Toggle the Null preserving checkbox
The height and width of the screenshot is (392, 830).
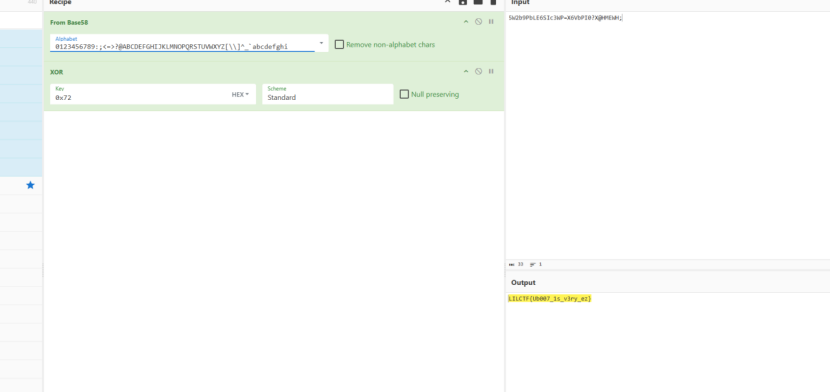[404, 94]
